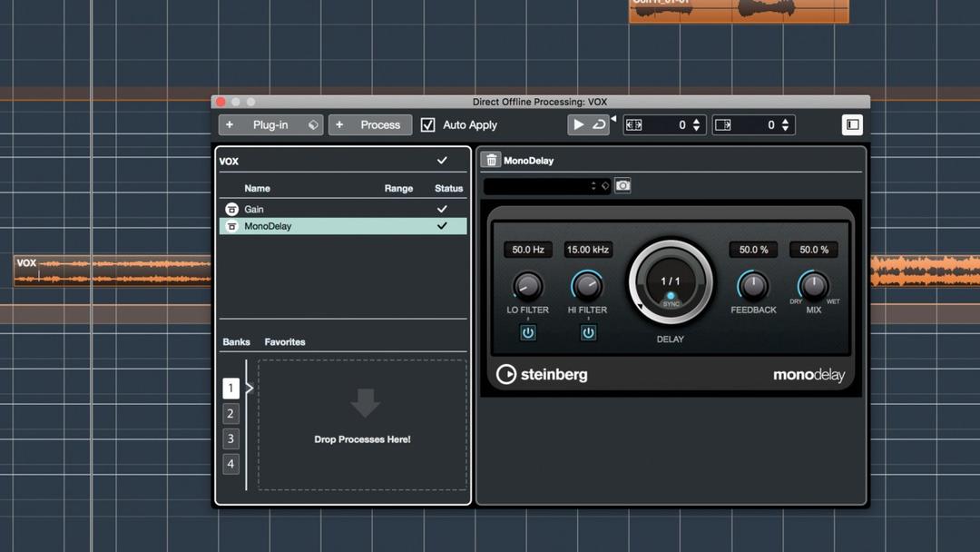Delete MonoDelay using the plugin header trash icon
The image size is (980, 552).
coord(491,160)
